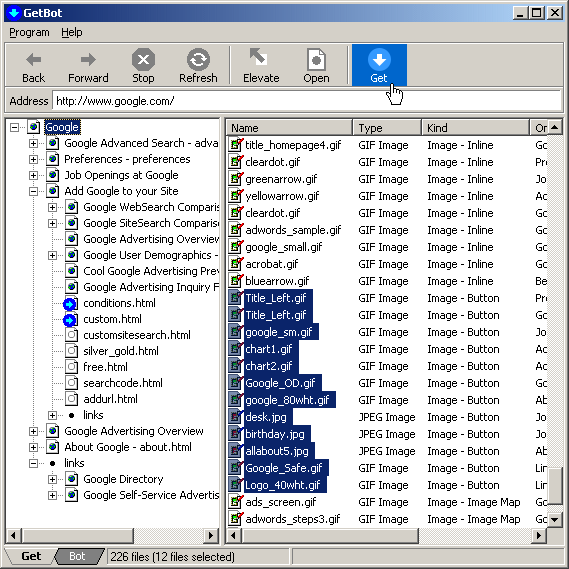Screen dimensions: 569x569
Task: Expand the Preferences tree node
Action: 33,159
